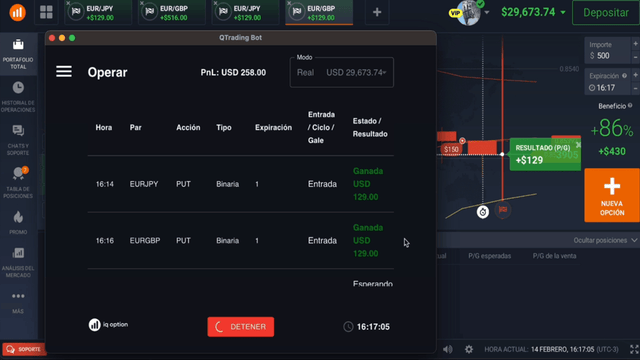
Task: Open the Modo Real account dropdown
Action: click(342, 73)
